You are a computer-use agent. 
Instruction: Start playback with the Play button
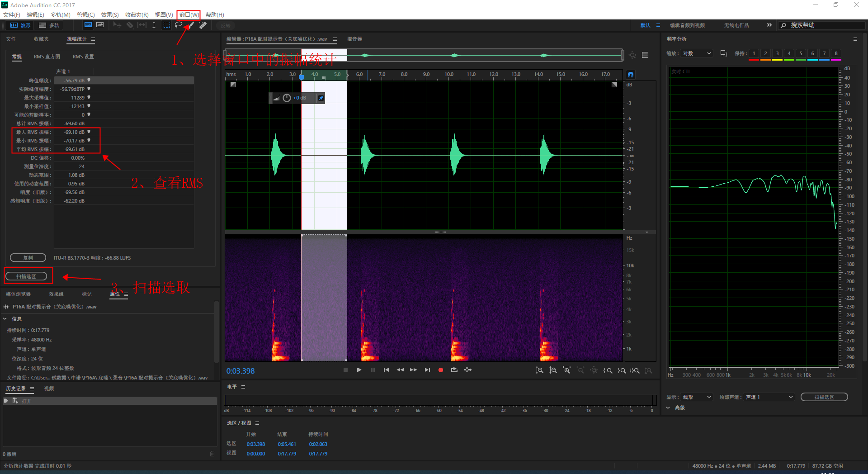coord(359,370)
